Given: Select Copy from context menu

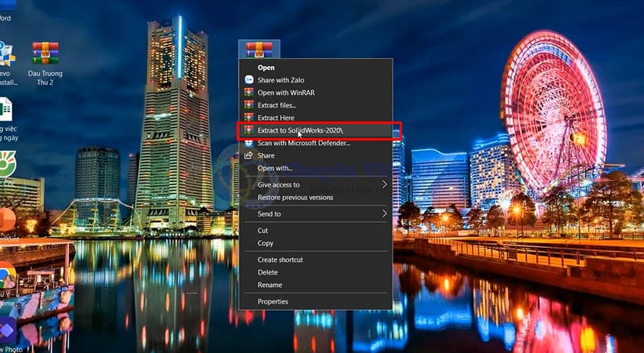Looking at the screenshot, I should tap(265, 243).
